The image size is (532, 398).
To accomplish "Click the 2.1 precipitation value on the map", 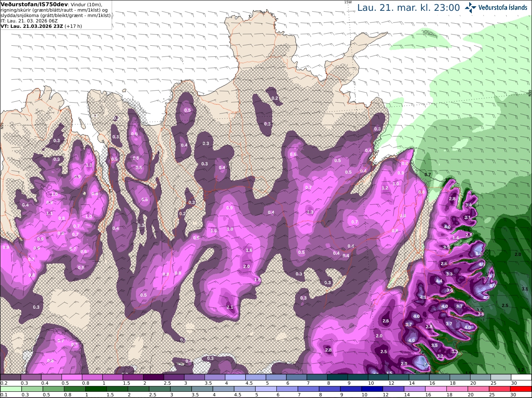I will [x=230, y=307].
